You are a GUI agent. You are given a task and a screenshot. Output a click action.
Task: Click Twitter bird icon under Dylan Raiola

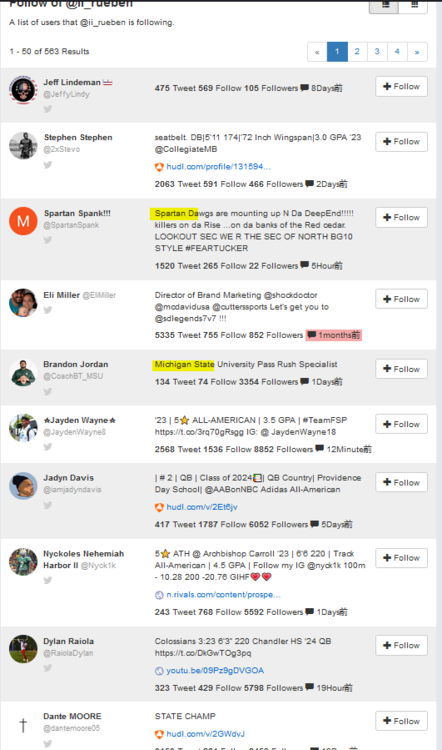[48, 668]
